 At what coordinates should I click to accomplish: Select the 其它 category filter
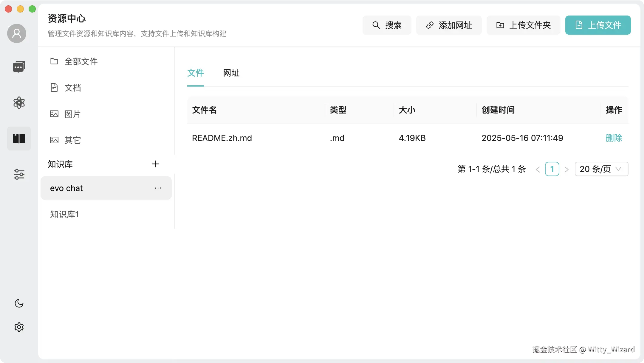coord(72,140)
